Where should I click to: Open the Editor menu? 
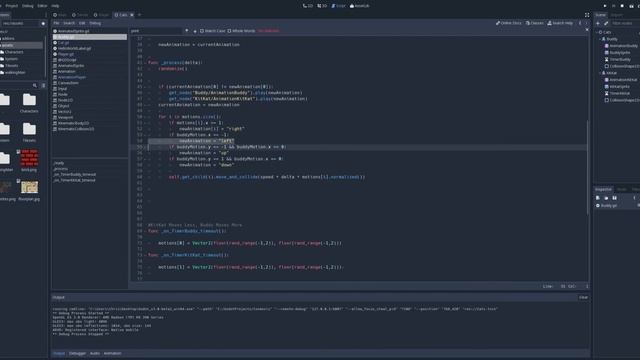coord(42,6)
